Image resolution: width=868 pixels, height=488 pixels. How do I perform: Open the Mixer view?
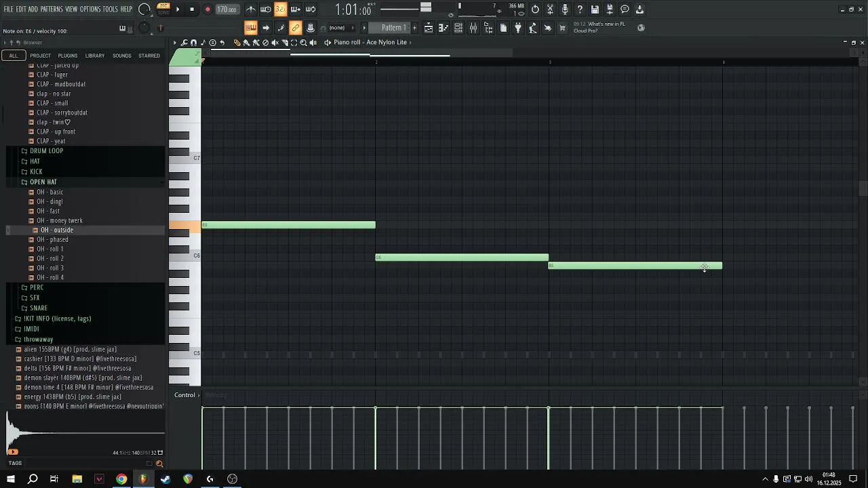(473, 28)
